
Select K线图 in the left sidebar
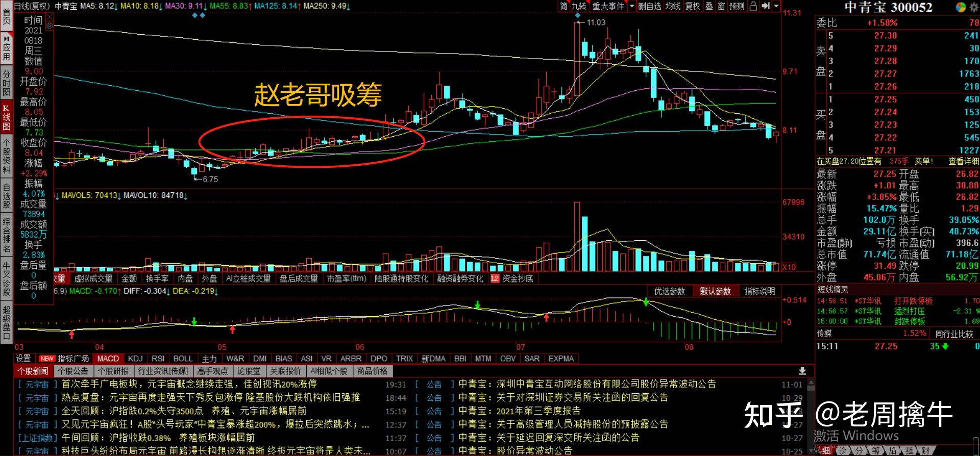tap(6, 118)
